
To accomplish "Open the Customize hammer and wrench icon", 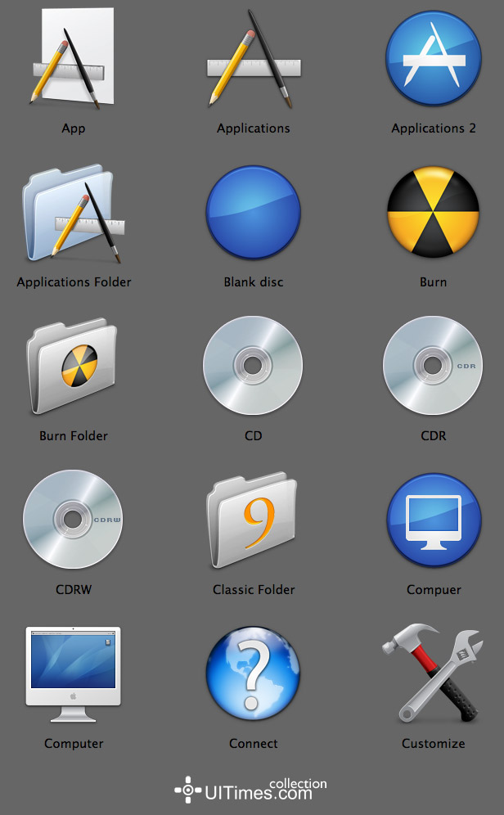I will point(434,673).
